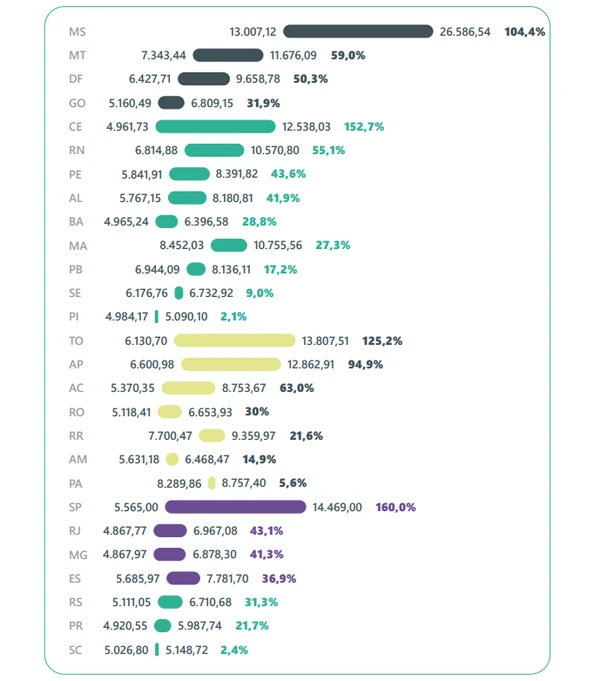Select the round yellow AM marker
The height and width of the screenshot is (681, 600).
click(171, 459)
